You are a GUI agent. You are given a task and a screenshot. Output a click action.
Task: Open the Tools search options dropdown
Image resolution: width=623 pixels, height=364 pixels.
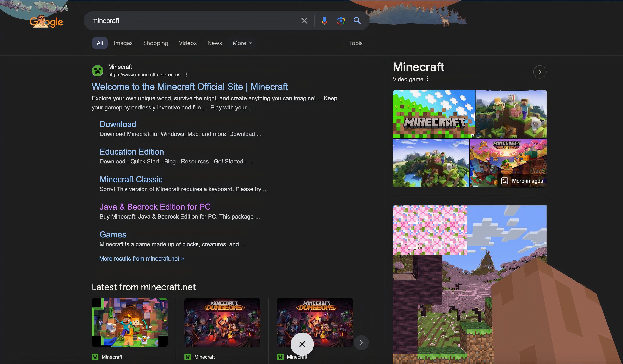(x=356, y=43)
